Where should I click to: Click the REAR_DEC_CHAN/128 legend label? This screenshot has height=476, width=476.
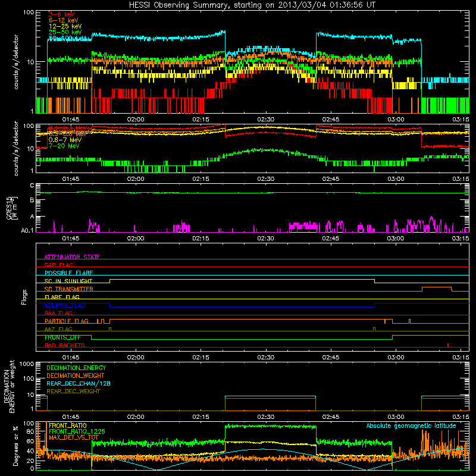pos(79,383)
